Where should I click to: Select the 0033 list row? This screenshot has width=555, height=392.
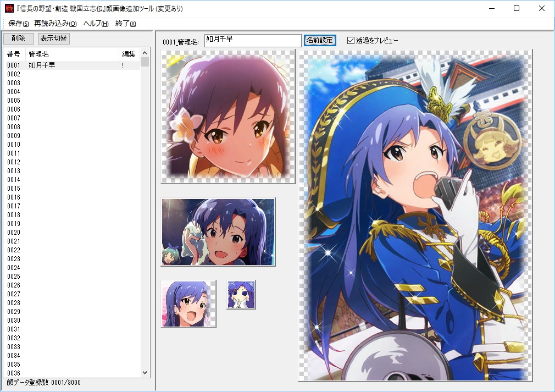click(x=72, y=347)
